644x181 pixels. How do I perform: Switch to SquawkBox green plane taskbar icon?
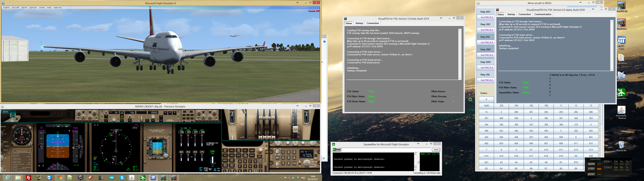pos(143,178)
